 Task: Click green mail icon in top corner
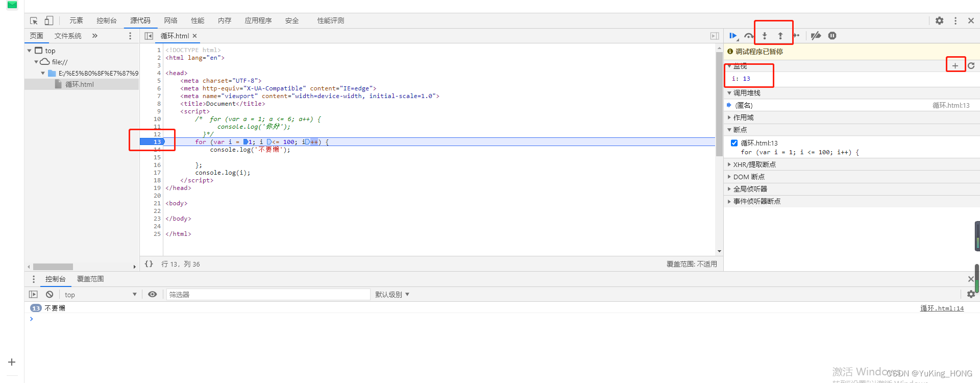click(12, 5)
